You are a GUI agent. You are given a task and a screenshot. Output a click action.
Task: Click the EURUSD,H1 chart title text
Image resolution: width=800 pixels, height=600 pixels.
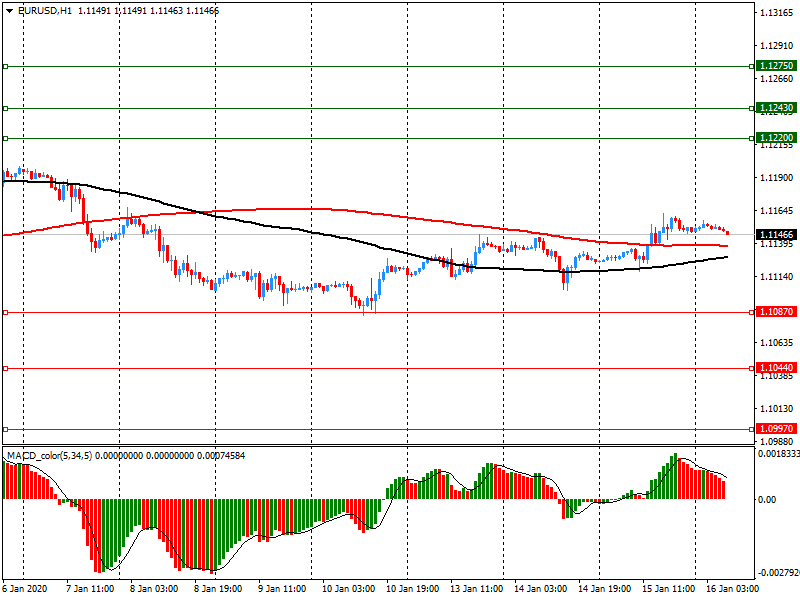(45, 10)
